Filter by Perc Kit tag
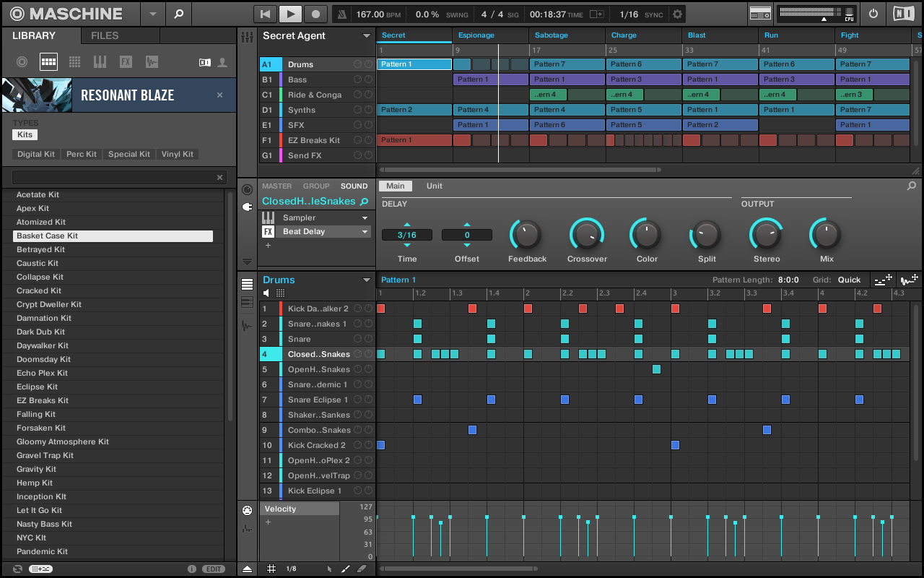This screenshot has width=924, height=578. (x=82, y=155)
